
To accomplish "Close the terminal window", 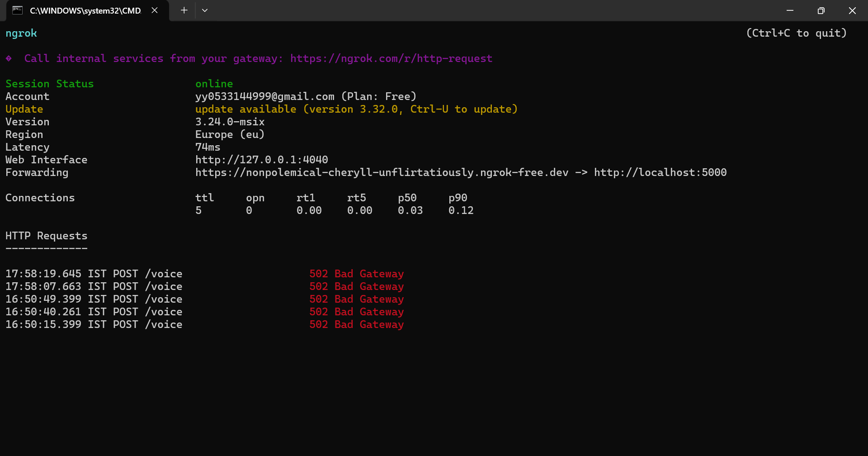I will [852, 10].
